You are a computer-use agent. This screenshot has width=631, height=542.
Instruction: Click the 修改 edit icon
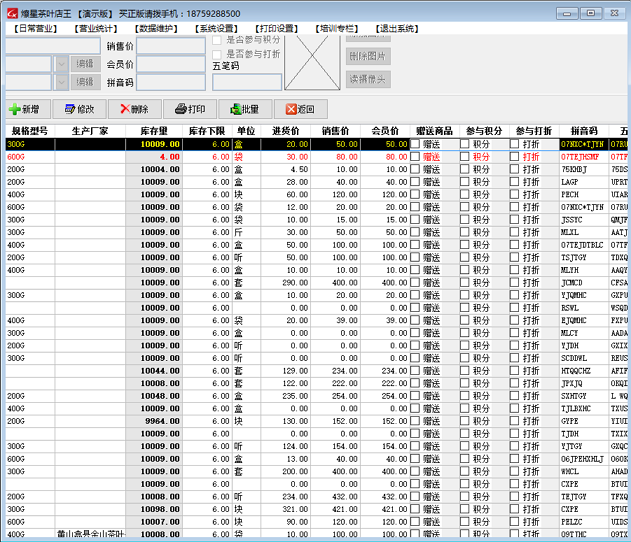70,109
